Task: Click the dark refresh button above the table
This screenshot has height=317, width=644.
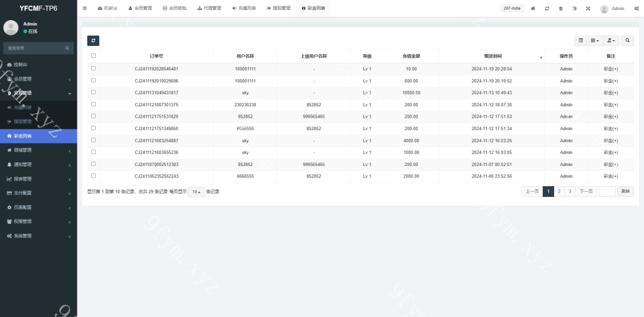Action: 93,41
